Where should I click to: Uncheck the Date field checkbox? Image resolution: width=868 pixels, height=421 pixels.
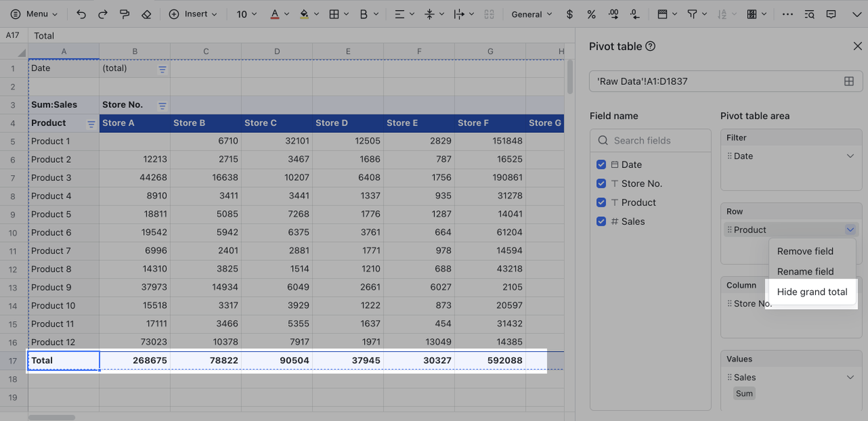[601, 165]
